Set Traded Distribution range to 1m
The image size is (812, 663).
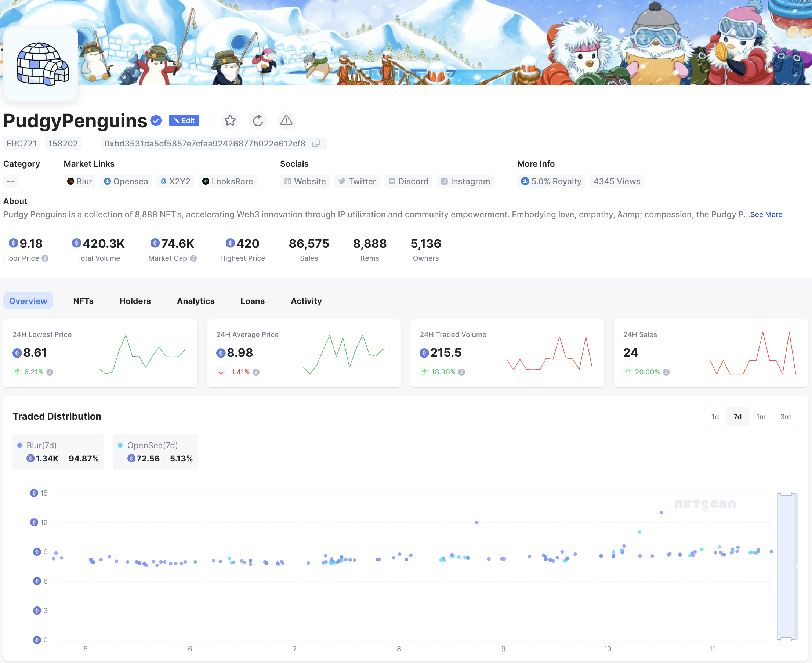click(761, 417)
